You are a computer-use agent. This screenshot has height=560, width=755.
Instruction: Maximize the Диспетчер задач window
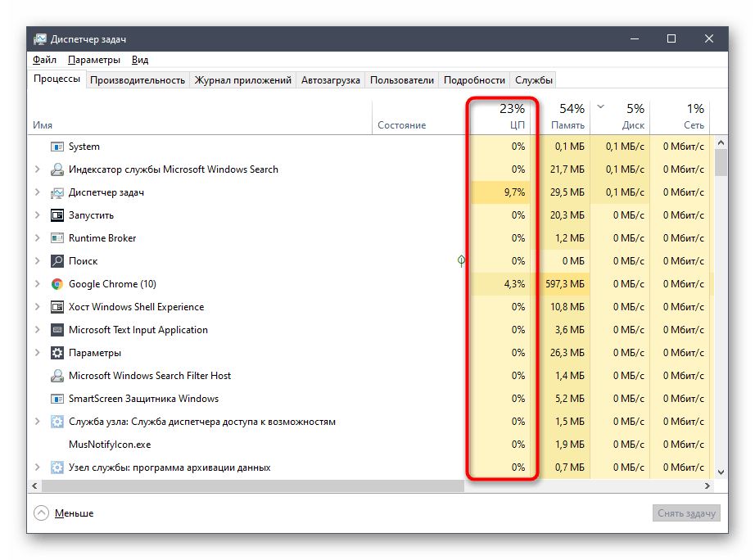tap(671, 38)
